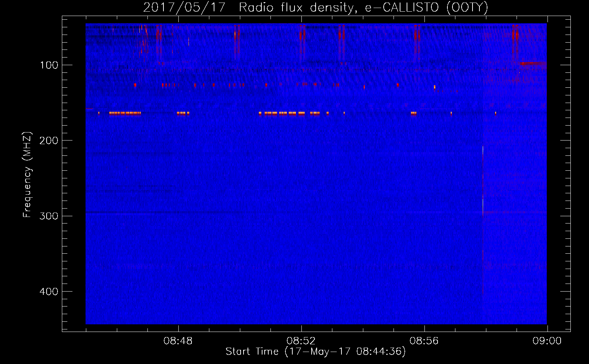Click the plot title '2017/05/17 Radio flux density, e-CALLISTO (OOTY)'

(316, 7)
